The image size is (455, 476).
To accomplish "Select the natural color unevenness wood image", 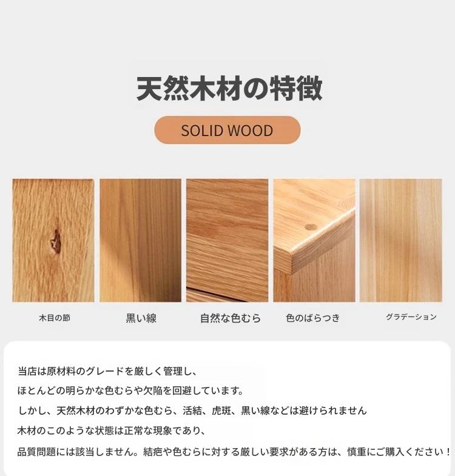I will tap(227, 241).
